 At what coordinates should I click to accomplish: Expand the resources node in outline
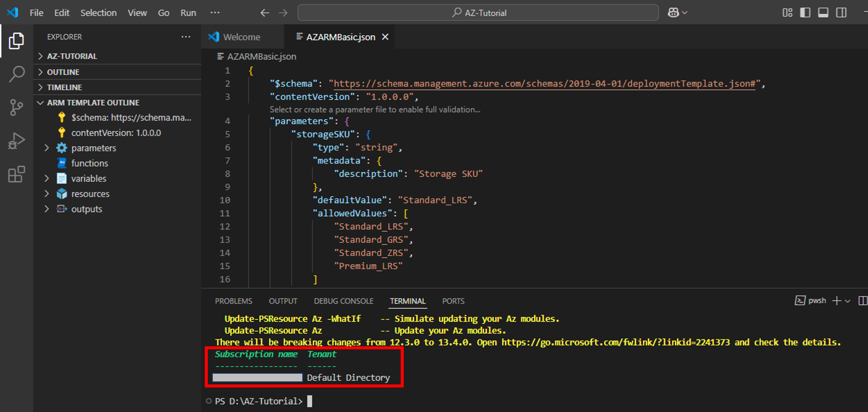pyautogui.click(x=47, y=194)
